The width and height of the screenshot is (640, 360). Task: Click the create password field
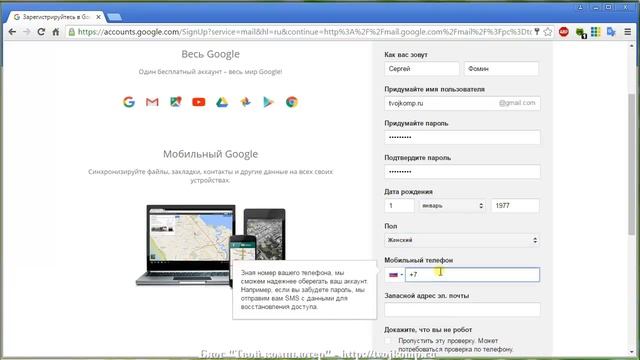pos(462,138)
